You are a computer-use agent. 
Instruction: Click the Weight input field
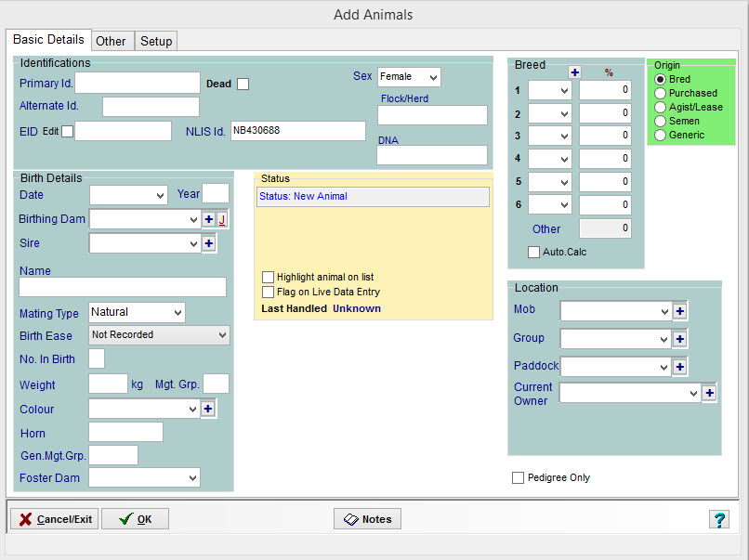(x=109, y=384)
